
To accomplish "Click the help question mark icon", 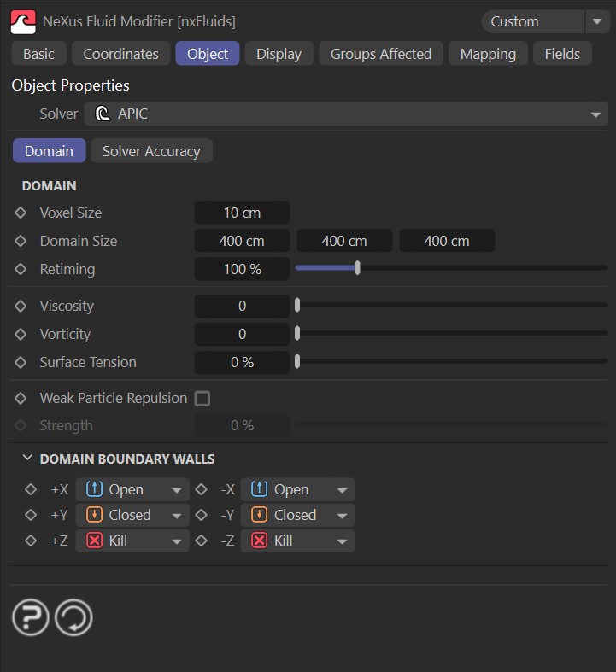I will (30, 617).
